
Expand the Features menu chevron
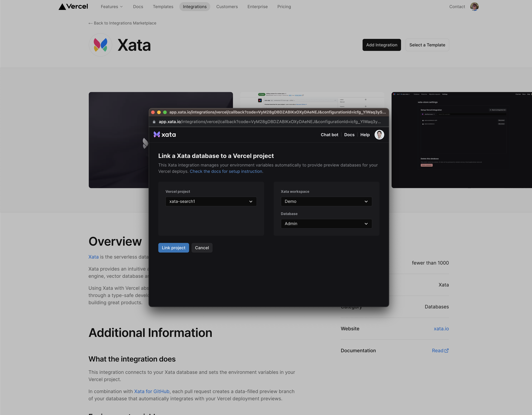pyautogui.click(x=121, y=7)
